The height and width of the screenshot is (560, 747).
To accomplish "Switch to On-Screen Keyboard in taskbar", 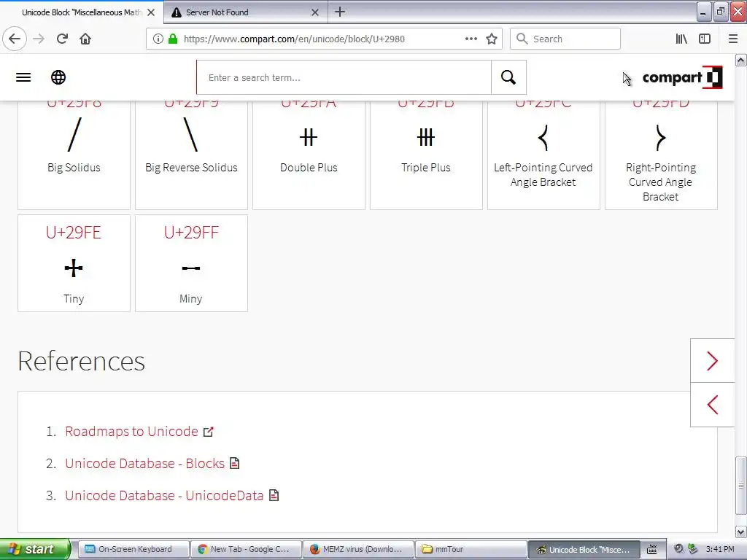I will [133, 549].
